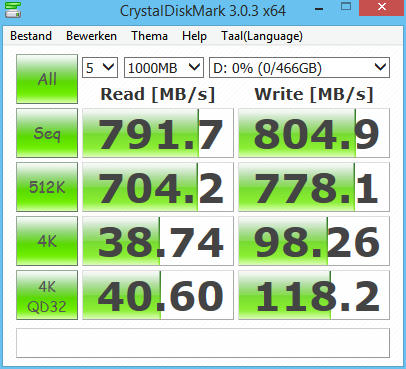Start the 512K benchmark test
406x369 pixels.
(x=47, y=187)
